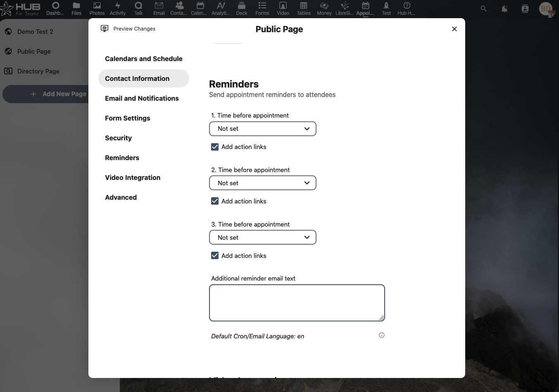Click the Additional reminder email text box
Viewport: 559px width, 392px height.
[x=297, y=303]
